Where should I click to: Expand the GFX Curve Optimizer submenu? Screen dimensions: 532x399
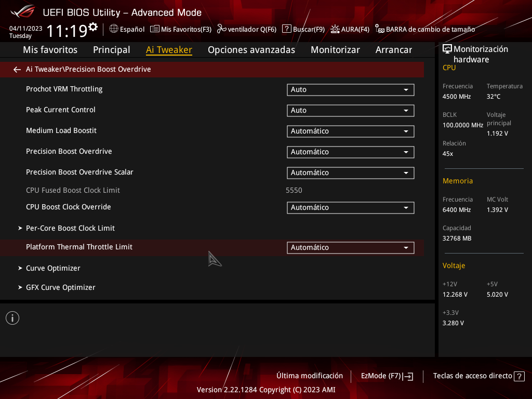(x=60, y=287)
